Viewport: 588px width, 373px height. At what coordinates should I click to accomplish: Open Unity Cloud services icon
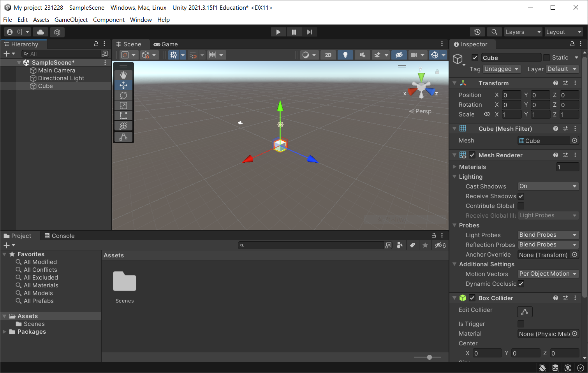40,32
